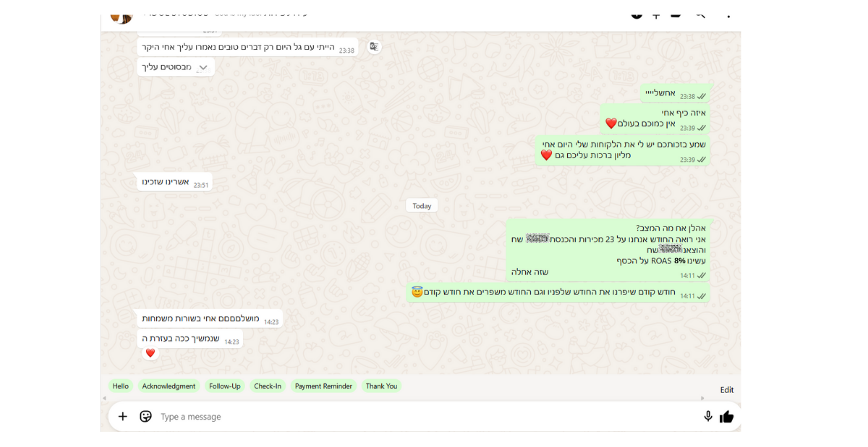Start voice recording with the microphone icon
868x447 pixels.
(x=708, y=417)
